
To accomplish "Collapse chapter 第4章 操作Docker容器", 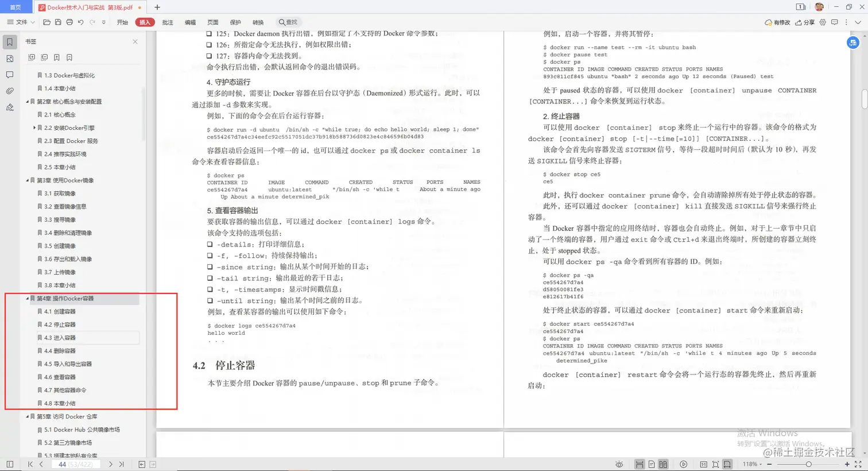I will [x=26, y=298].
